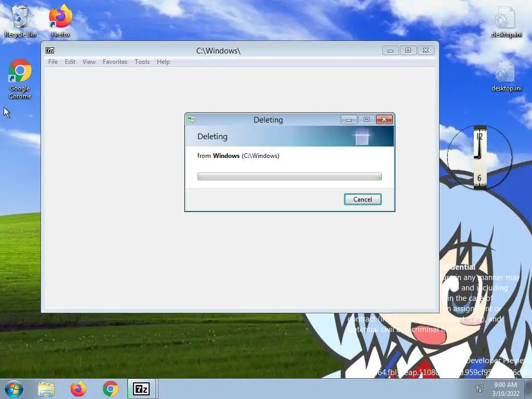Viewport: 532px width, 399px height.
Task: Launch Firefox from the desktop shortcut
Action: (x=60, y=21)
